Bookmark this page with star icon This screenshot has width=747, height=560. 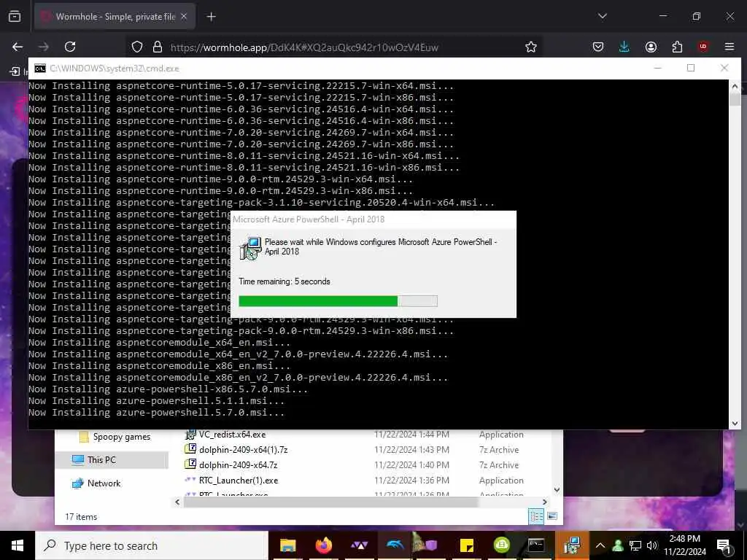531,47
